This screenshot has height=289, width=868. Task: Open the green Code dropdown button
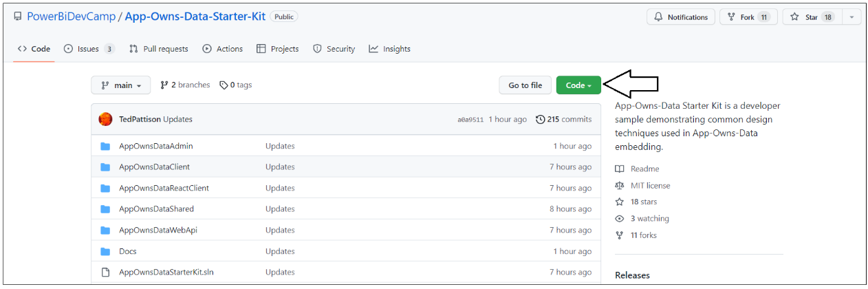click(x=578, y=85)
